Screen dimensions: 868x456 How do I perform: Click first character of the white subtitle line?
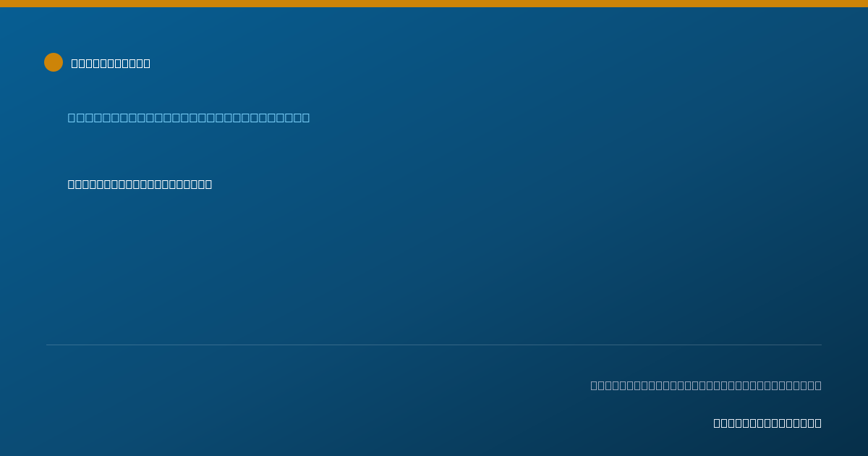coord(71,184)
